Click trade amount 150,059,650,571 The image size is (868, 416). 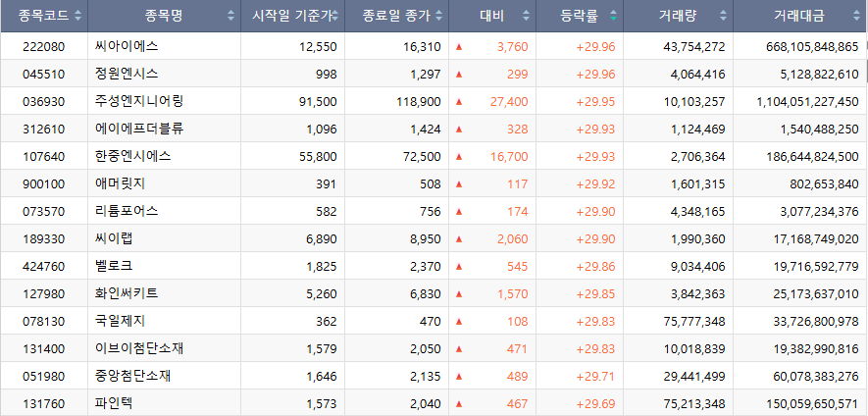pos(813,404)
